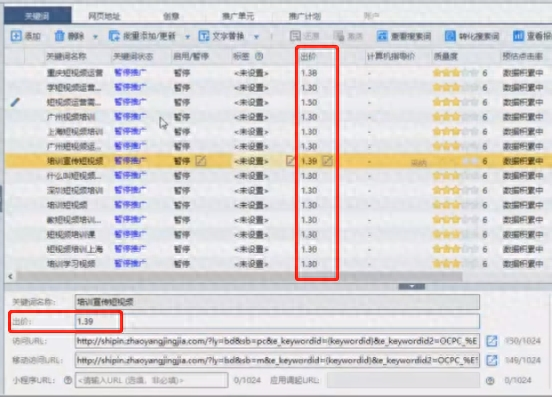Image resolution: width=552 pixels, height=397 pixels.
Task: Open 转化搜索词 from the toolbar
Action: 472,36
